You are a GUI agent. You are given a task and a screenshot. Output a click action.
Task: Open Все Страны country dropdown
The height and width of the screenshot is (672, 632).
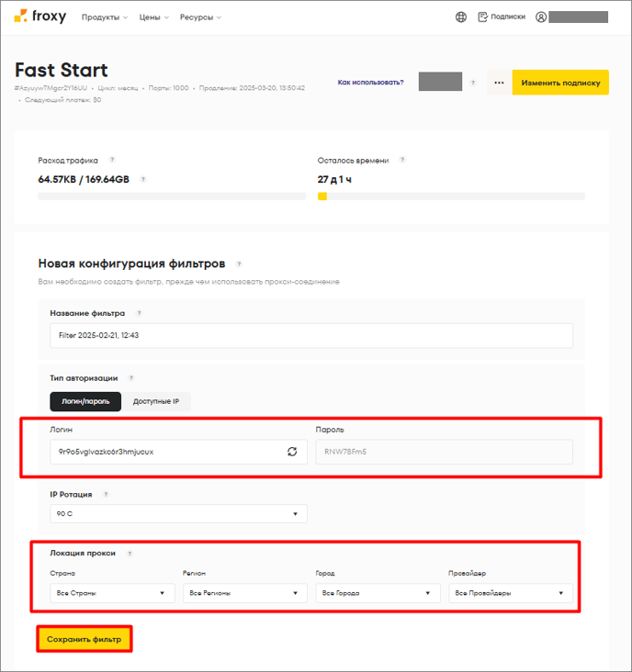pyautogui.click(x=112, y=593)
